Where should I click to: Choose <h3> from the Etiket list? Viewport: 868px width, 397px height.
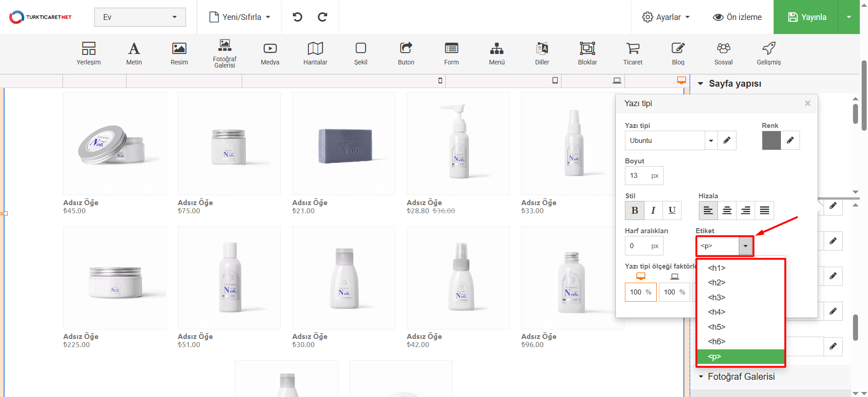point(717,298)
